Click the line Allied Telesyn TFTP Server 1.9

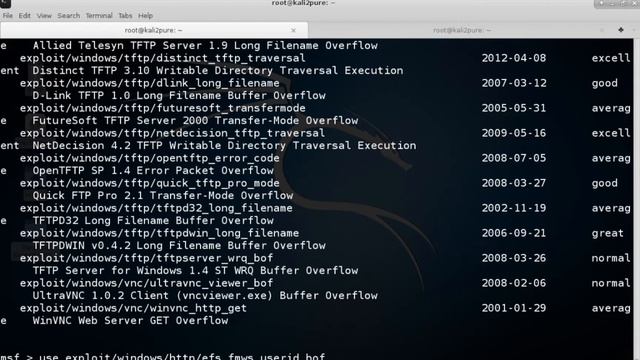pyautogui.click(x=205, y=45)
